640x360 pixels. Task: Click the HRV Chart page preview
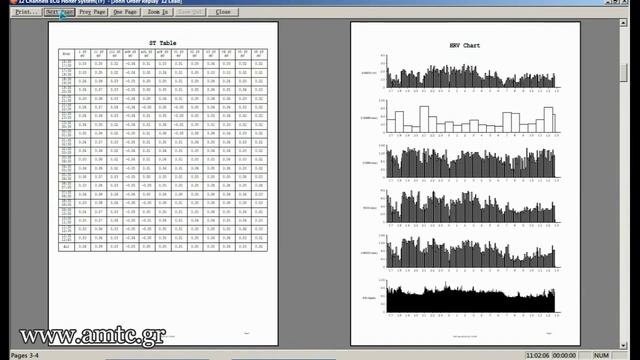coord(465,184)
